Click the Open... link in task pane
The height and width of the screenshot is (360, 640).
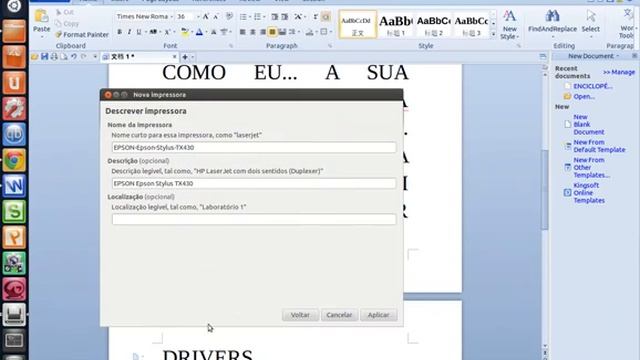pos(584,96)
